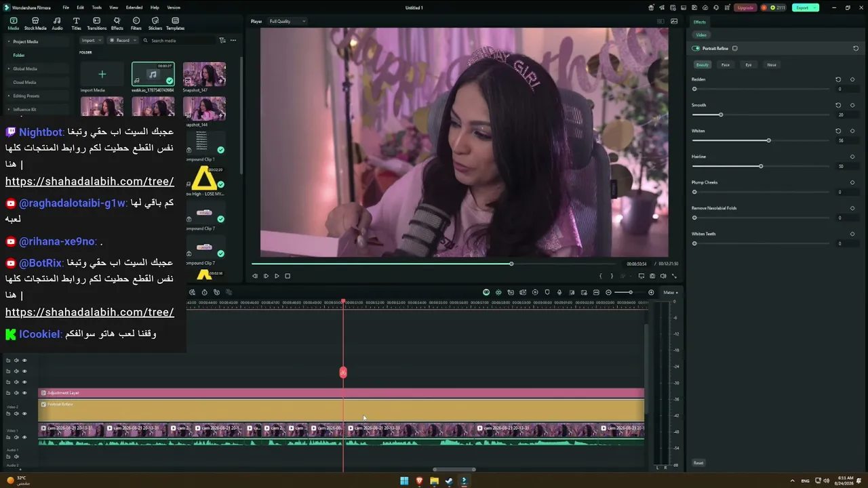868x488 pixels.
Task: Click the timeline marker shield icon
Action: (547, 292)
